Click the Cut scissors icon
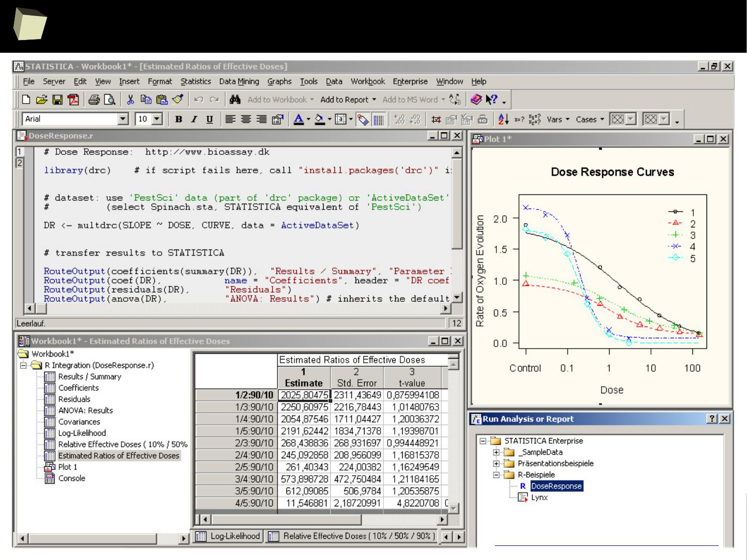747x560 pixels. pyautogui.click(x=131, y=100)
